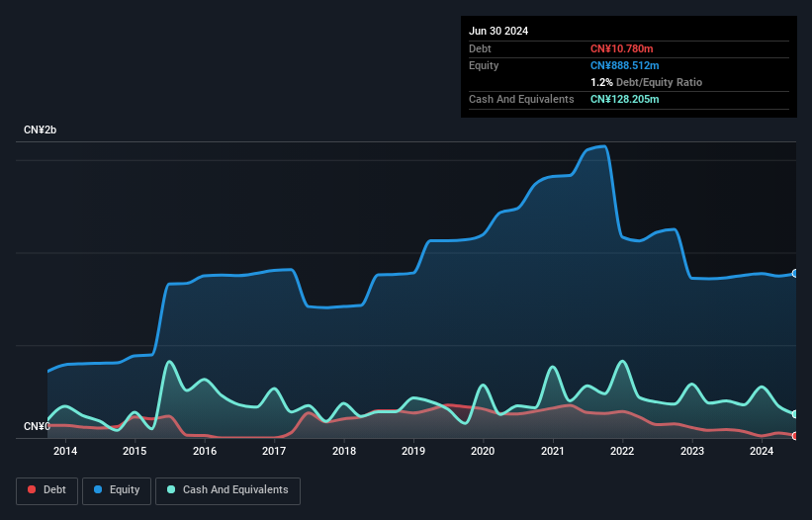Click the 2022 x-axis label
This screenshot has width=812, height=520.
[622, 451]
